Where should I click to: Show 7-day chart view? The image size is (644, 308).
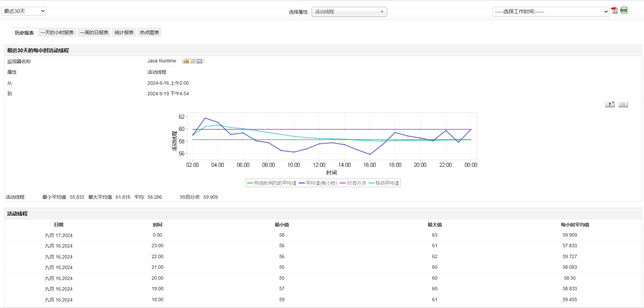pos(609,104)
